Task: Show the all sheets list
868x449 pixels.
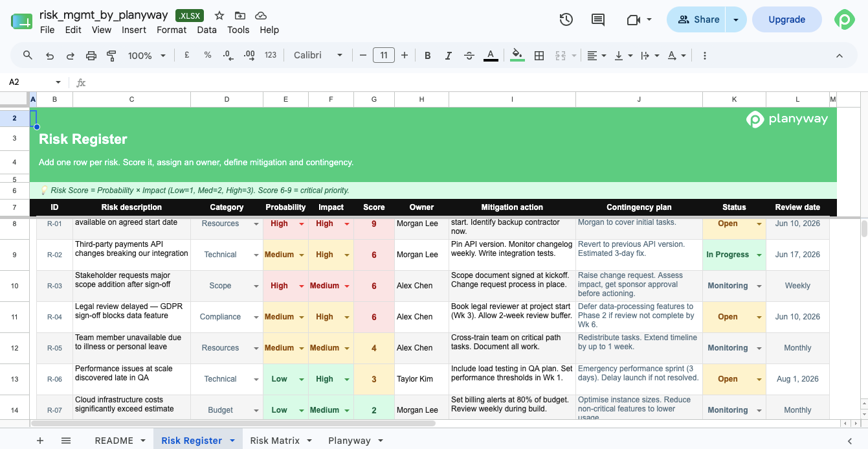Action: click(66, 441)
